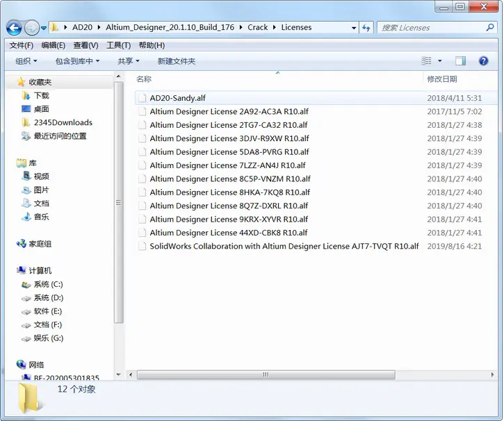Image resolution: width=504 pixels, height=421 pixels.
Task: Open 软件 (E:) drive
Action: click(47, 311)
